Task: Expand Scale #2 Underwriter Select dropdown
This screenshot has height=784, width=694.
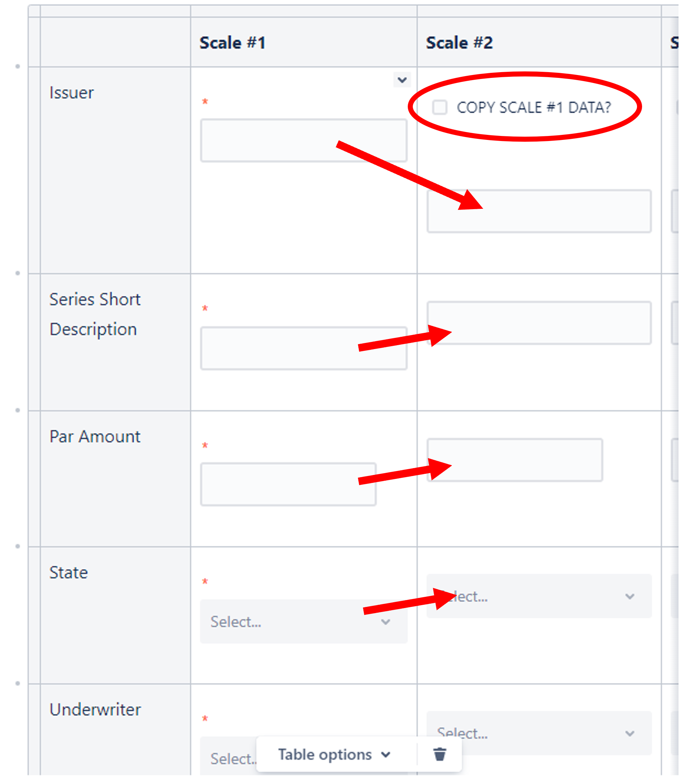Action: (539, 733)
